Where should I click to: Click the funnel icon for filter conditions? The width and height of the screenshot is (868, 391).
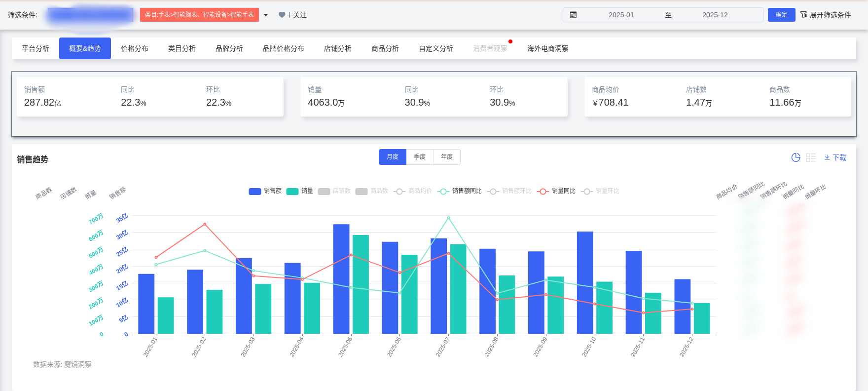803,15
